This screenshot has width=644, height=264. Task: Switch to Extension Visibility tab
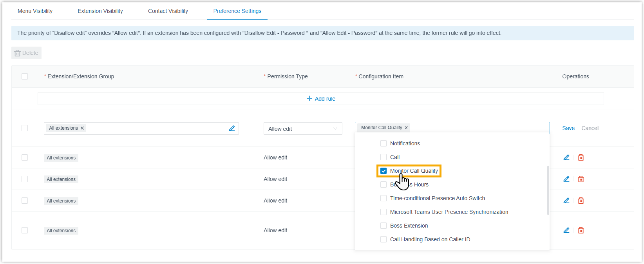[100, 11]
